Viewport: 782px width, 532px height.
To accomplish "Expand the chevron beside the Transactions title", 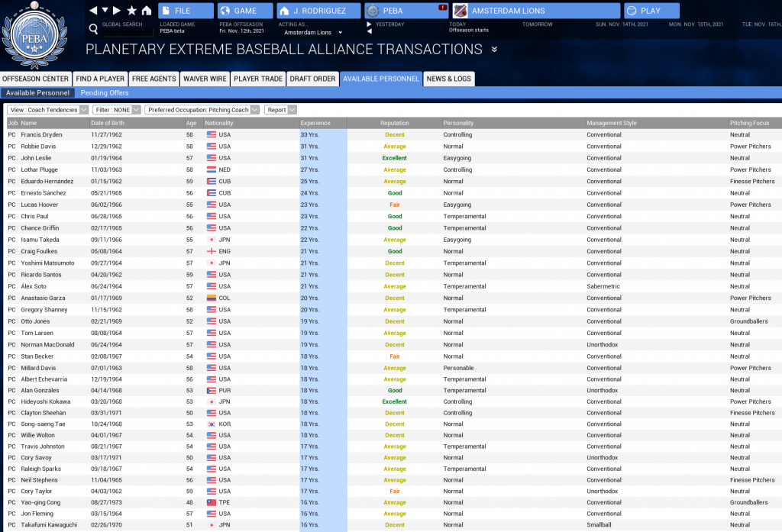I will pyautogui.click(x=494, y=50).
